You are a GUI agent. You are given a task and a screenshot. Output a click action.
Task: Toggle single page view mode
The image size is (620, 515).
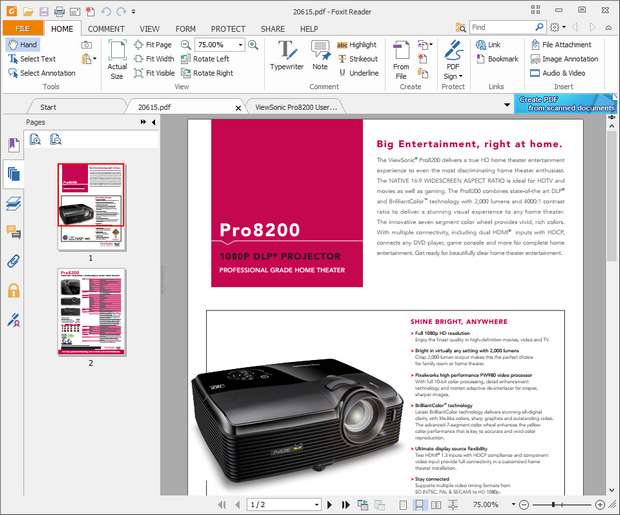tap(403, 505)
